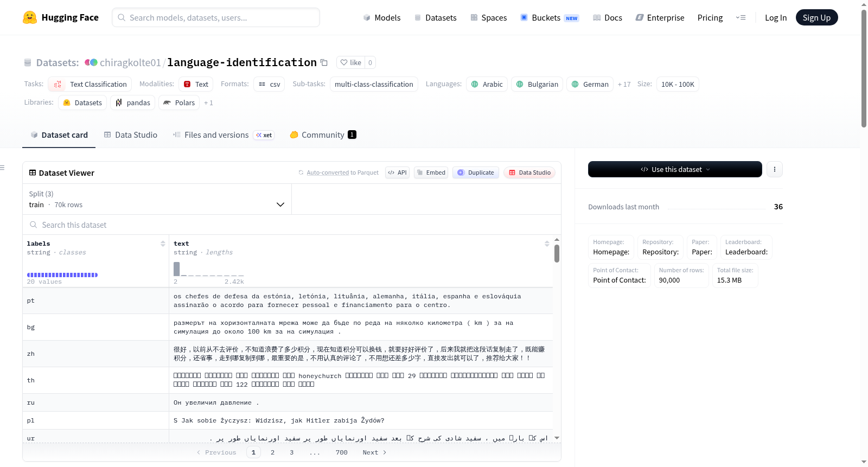868x467 pixels.
Task: Click the Dataset Viewer table icon
Action: click(x=33, y=172)
